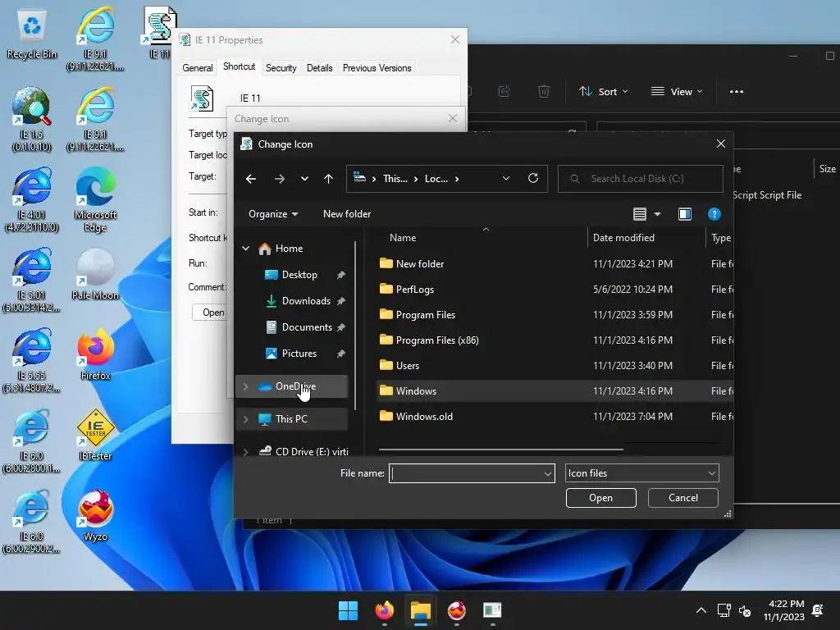Select the Program Files (x86) folder
Image resolution: width=840 pixels, height=630 pixels.
click(437, 340)
